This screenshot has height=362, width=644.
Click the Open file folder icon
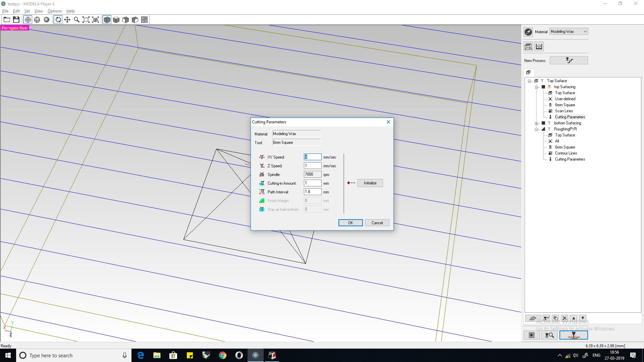[x=7, y=20]
